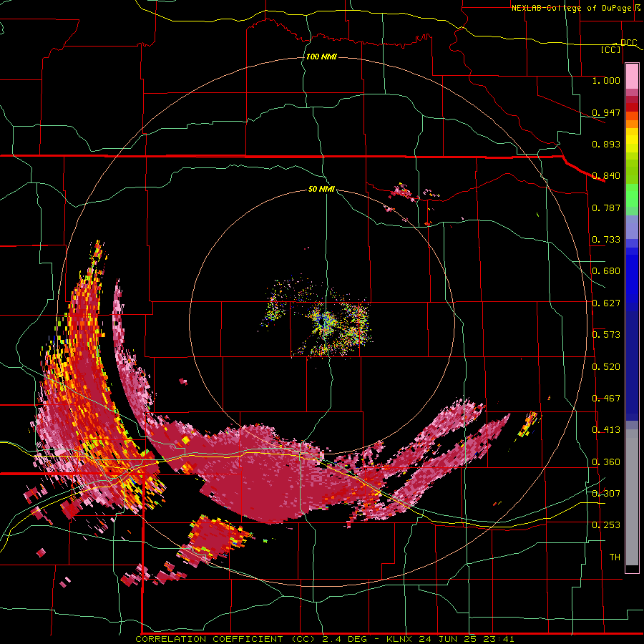Pick the orange segment of the color bar
644x644 pixels.
632,124
